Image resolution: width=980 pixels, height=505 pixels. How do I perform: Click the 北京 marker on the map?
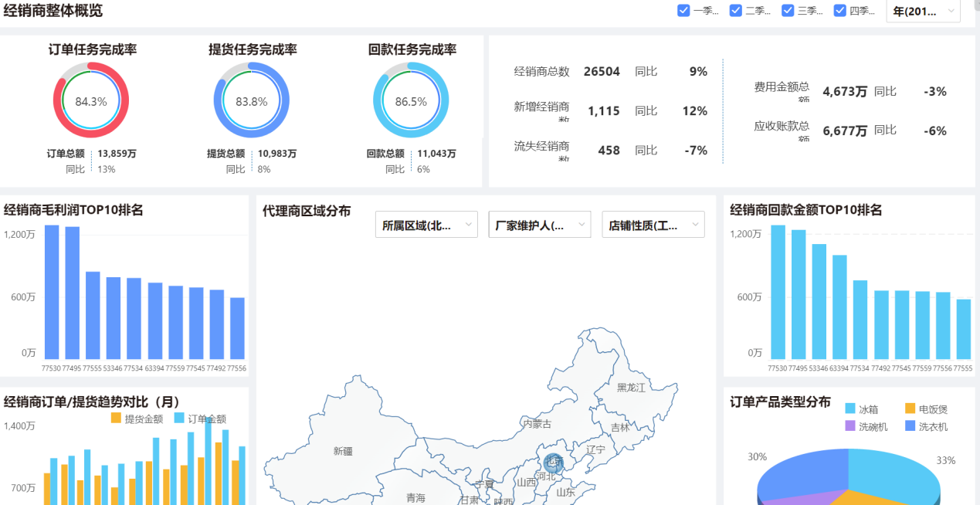click(x=554, y=463)
